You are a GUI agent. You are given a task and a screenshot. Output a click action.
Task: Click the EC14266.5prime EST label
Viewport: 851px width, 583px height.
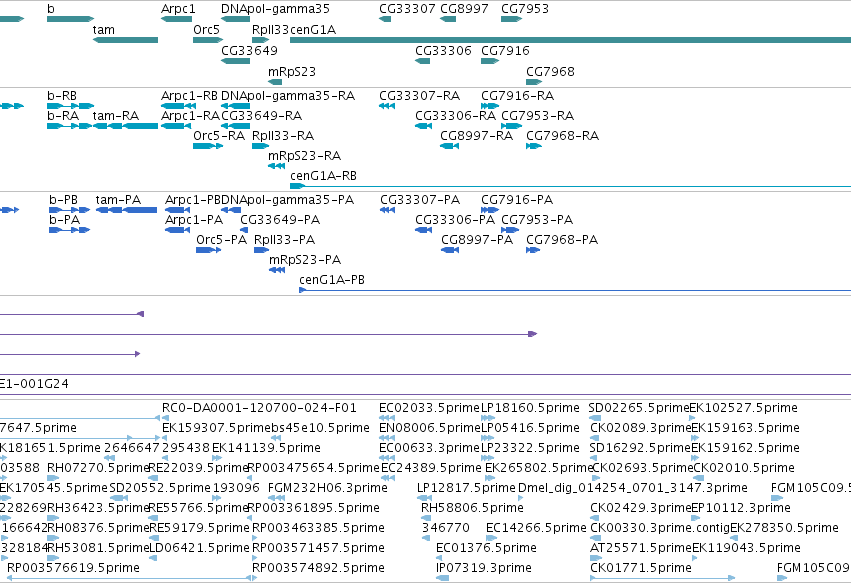pyautogui.click(x=536, y=528)
